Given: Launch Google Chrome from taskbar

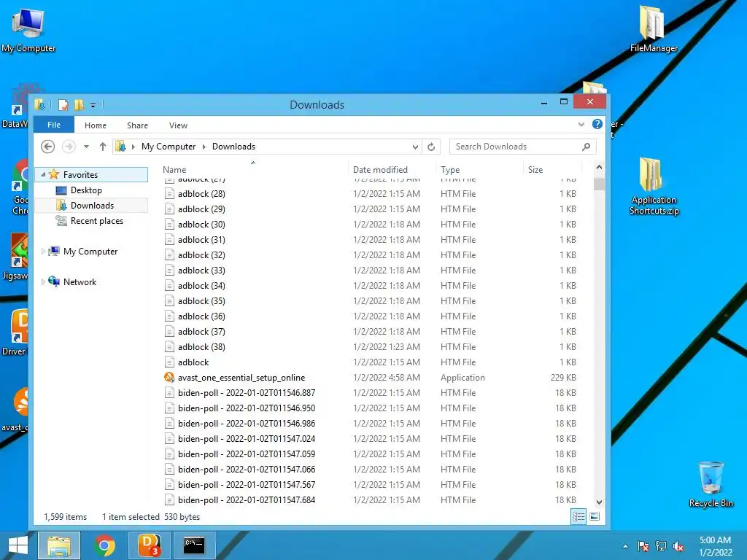Looking at the screenshot, I should [104, 545].
